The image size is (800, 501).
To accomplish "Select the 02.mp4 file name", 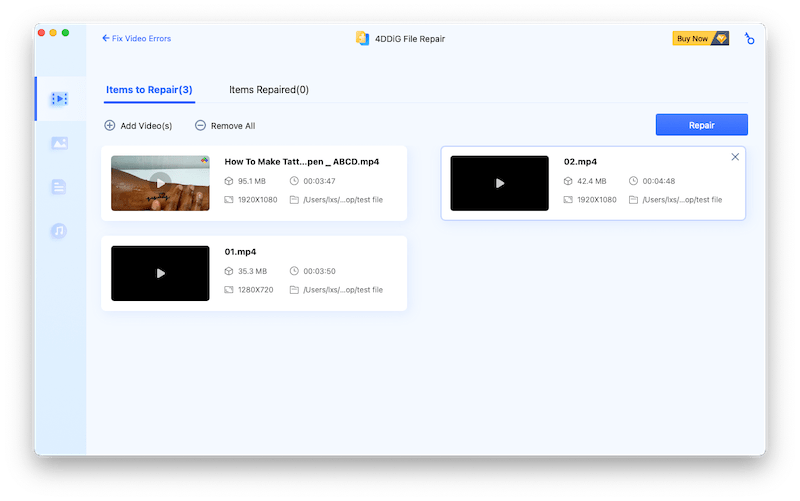I will point(580,162).
